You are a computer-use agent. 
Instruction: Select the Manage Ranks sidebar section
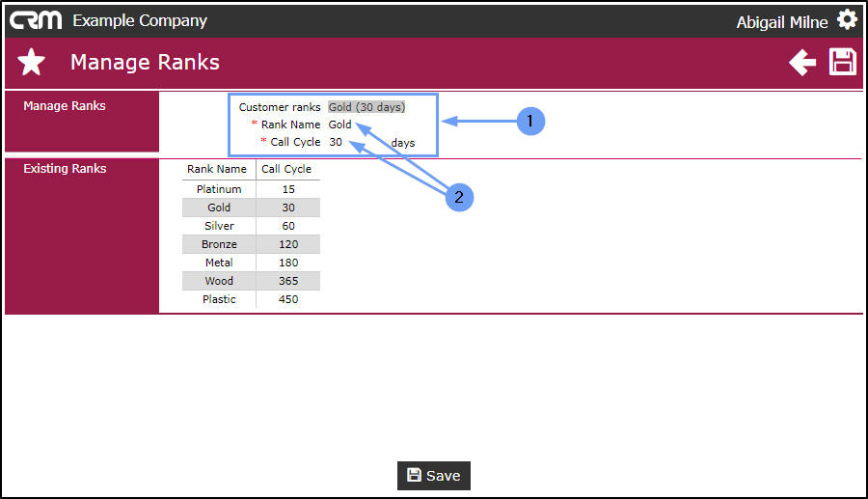click(x=82, y=122)
